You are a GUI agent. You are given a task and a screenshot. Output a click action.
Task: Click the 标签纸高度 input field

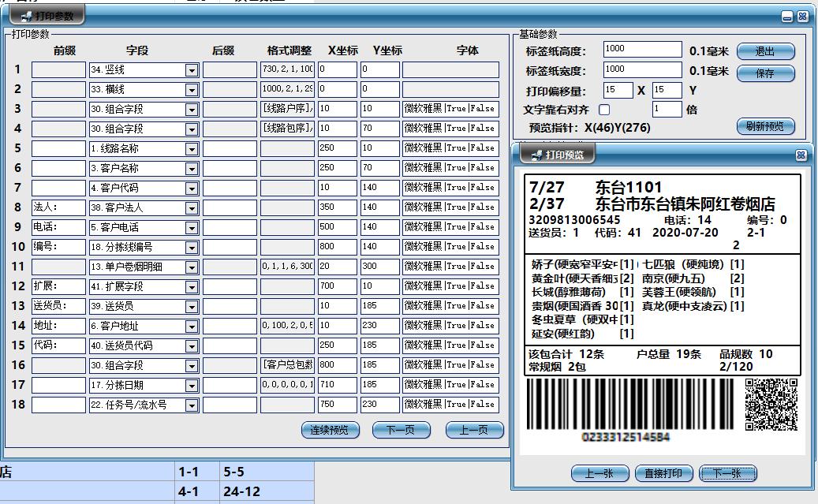point(642,50)
